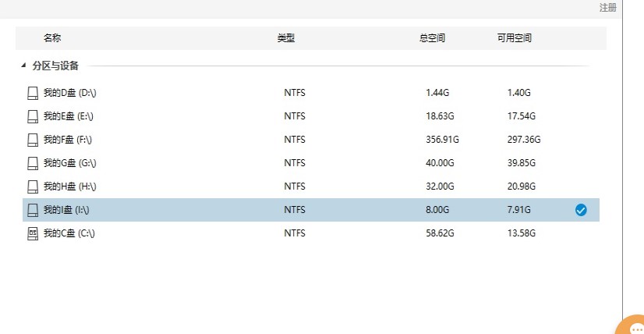The image size is (644, 334).
Task: Open the orange chat bubble icon
Action: pos(633,328)
